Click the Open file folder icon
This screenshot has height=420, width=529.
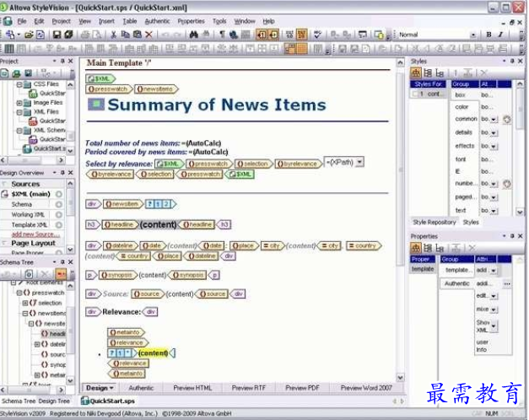(x=29, y=35)
